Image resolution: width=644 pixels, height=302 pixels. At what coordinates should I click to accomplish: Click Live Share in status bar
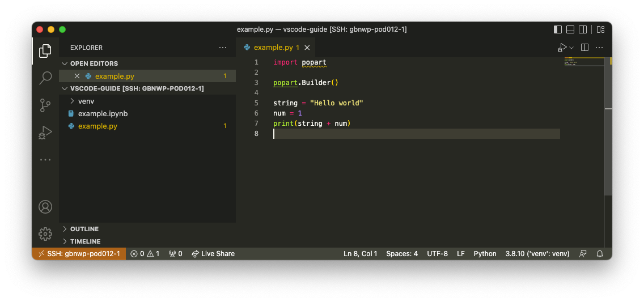coord(213,254)
